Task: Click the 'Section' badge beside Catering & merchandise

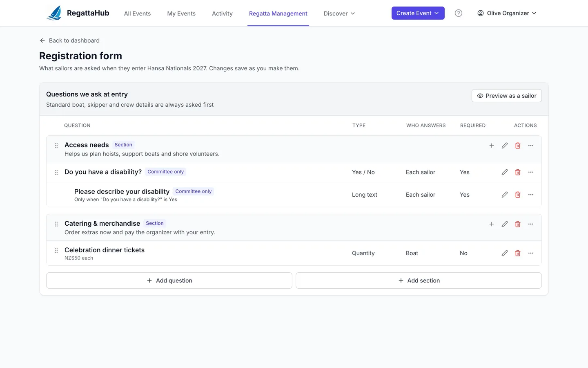Action: pos(155,223)
